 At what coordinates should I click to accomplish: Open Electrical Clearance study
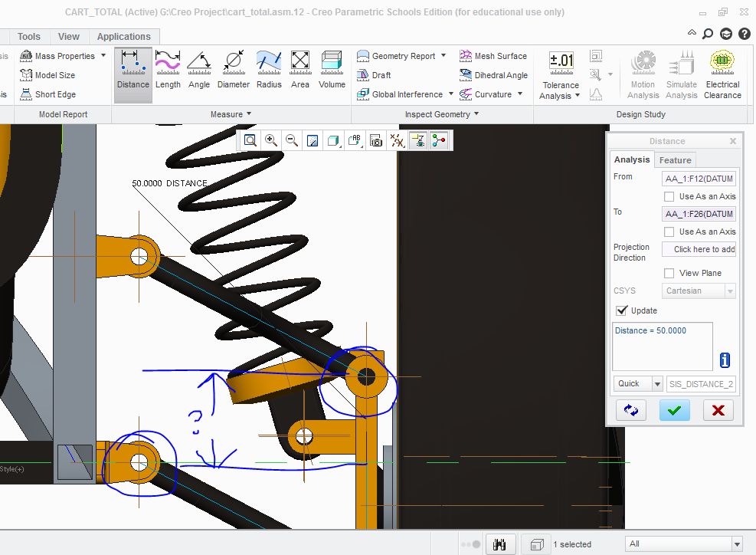[722, 75]
